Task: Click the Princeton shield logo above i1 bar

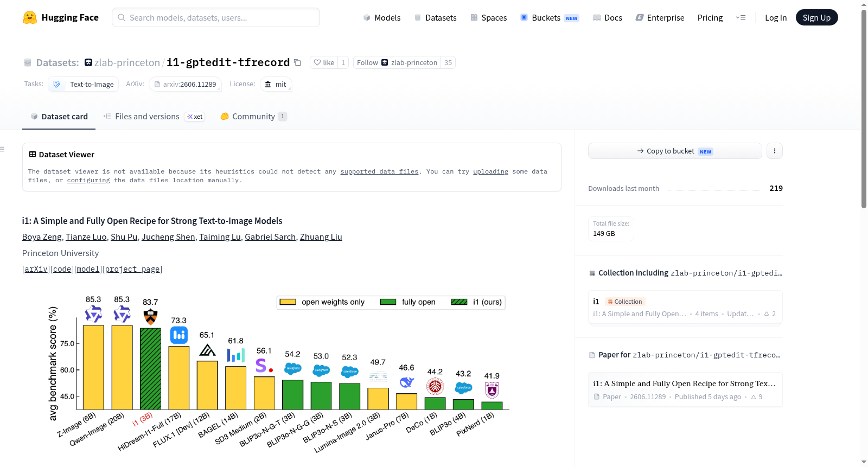Action: pos(150,317)
